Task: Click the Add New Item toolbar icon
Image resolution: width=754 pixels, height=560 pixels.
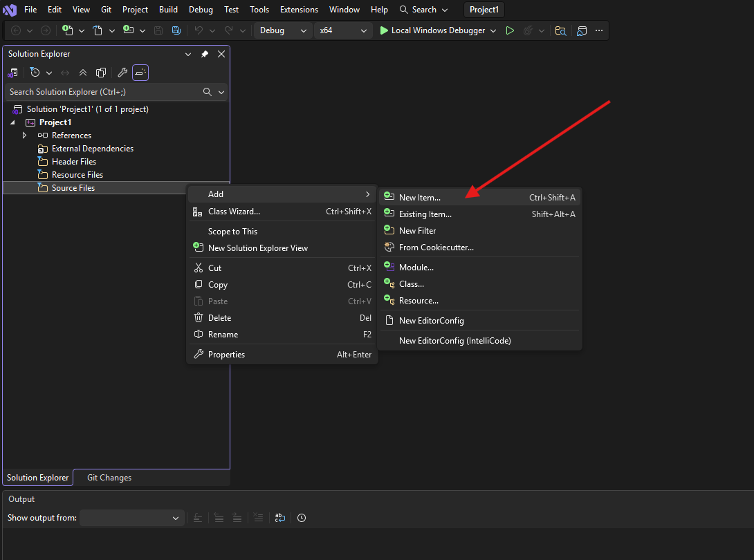Action: (x=128, y=30)
